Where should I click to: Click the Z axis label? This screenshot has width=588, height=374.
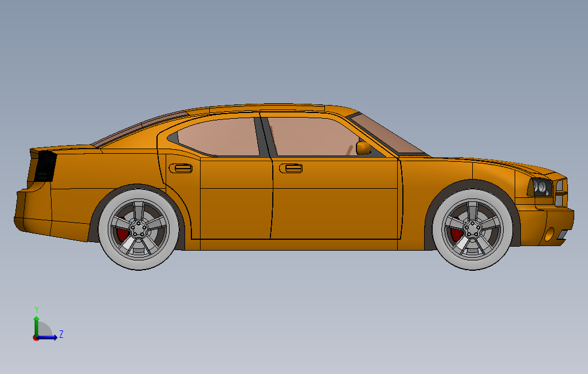pyautogui.click(x=61, y=334)
